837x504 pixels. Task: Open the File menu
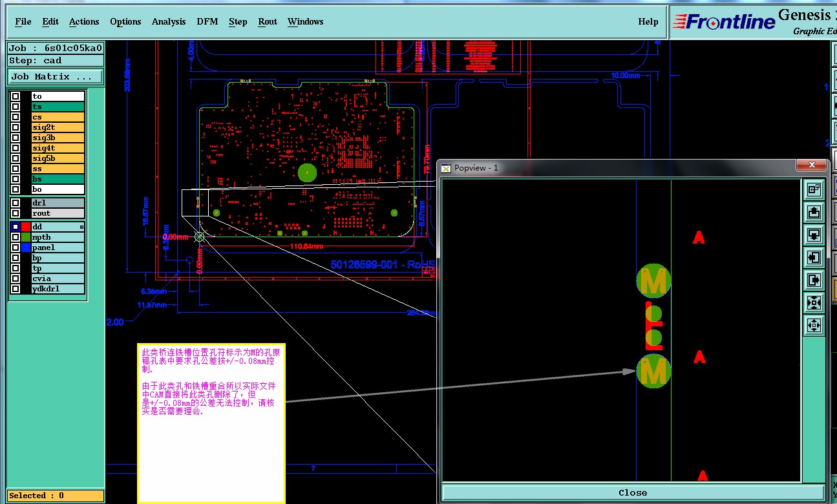23,21
